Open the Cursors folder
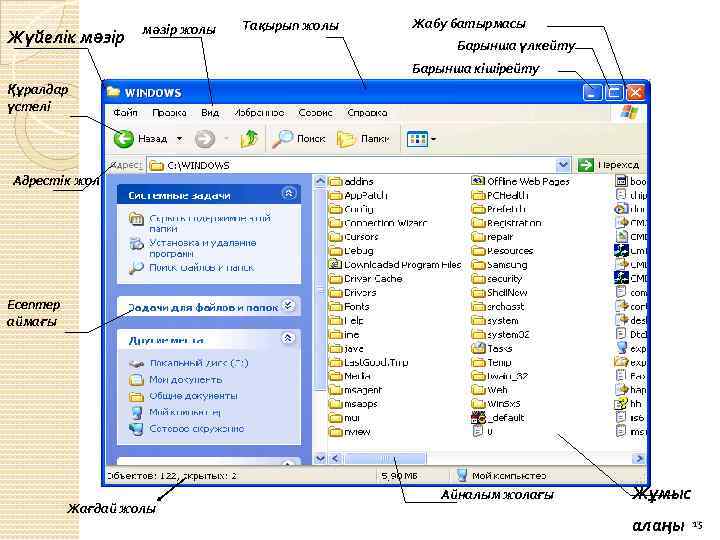This screenshot has height=540, width=720. 354,237
